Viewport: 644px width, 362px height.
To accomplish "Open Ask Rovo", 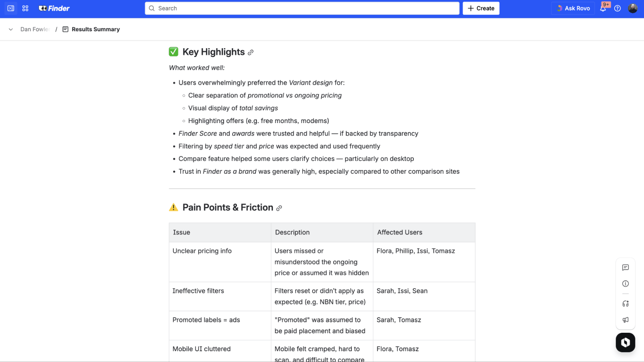I will click(x=573, y=8).
